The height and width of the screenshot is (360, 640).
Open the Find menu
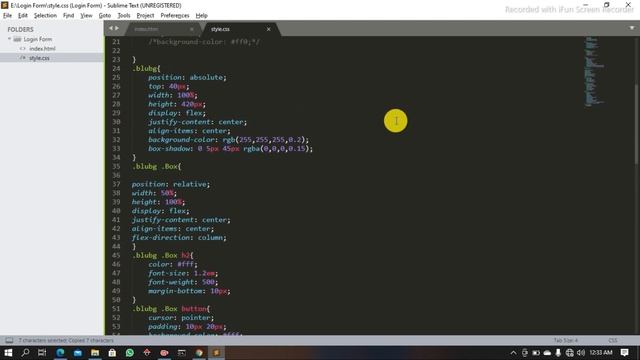69,16
